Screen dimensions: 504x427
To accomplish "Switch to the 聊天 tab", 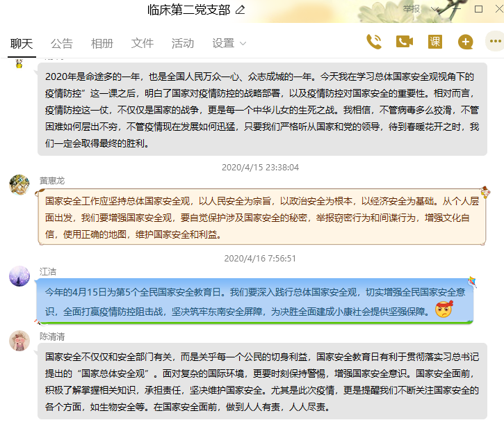I will click(x=22, y=43).
